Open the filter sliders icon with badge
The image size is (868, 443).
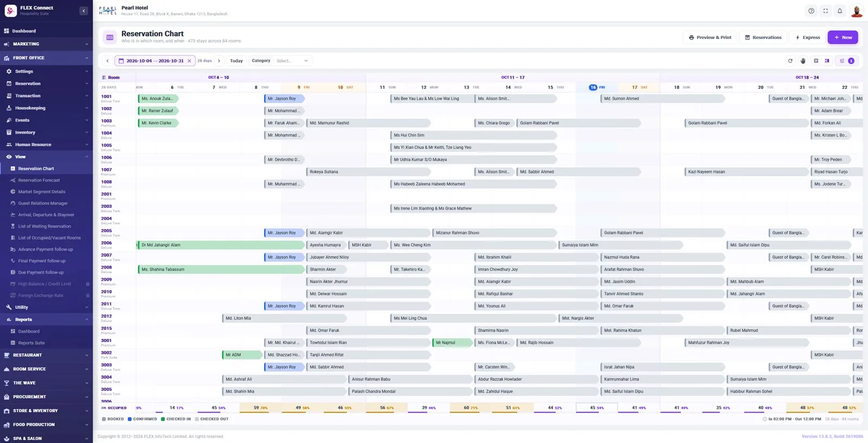tap(846, 61)
